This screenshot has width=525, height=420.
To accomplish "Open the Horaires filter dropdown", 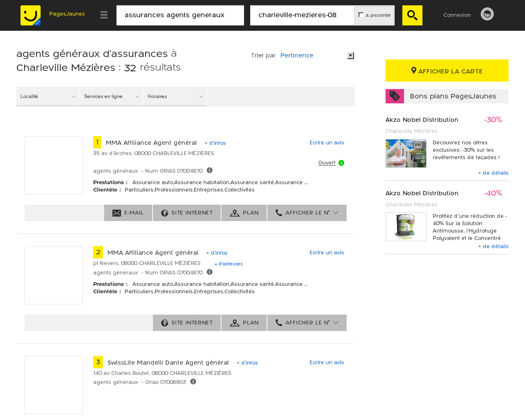I will (x=175, y=96).
